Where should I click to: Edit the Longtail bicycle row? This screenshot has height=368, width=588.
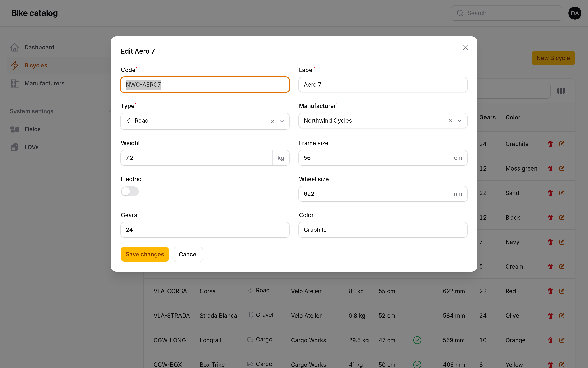562,340
